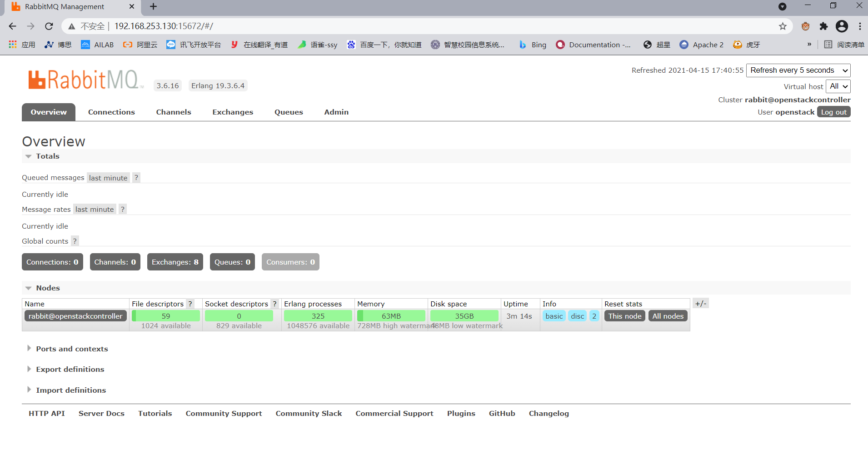
Task: Open the 百度一下 bookmark
Action: point(384,45)
